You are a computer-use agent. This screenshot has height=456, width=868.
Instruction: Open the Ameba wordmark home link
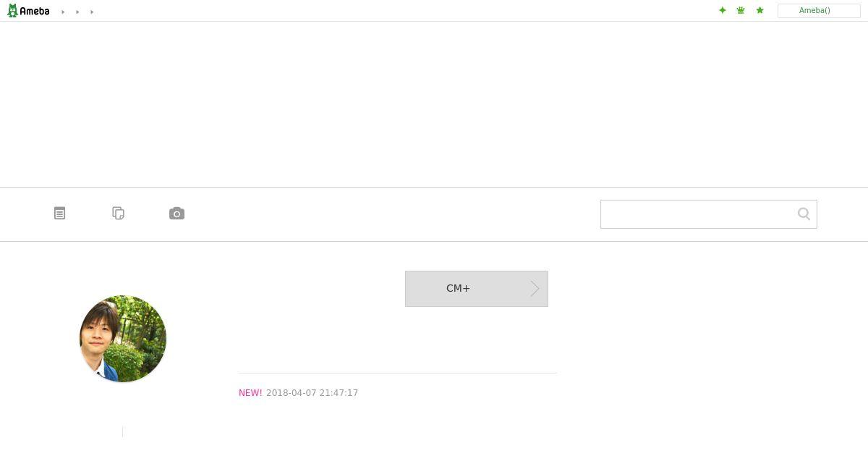[35, 11]
